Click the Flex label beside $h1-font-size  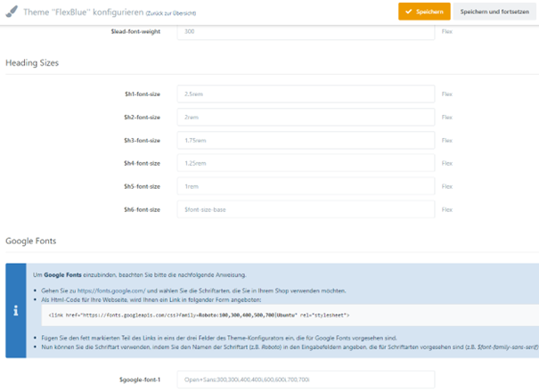[447, 94]
